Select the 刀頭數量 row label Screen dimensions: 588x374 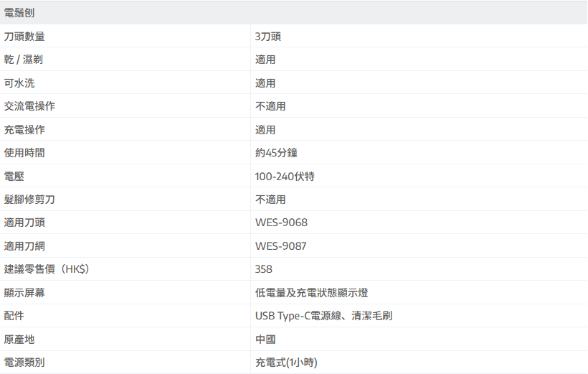point(24,36)
